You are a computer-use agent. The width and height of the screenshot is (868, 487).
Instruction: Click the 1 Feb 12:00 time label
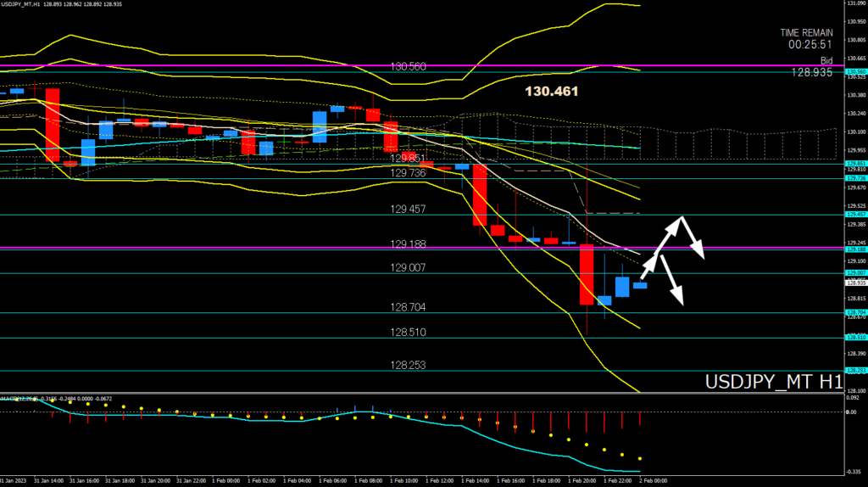point(440,481)
